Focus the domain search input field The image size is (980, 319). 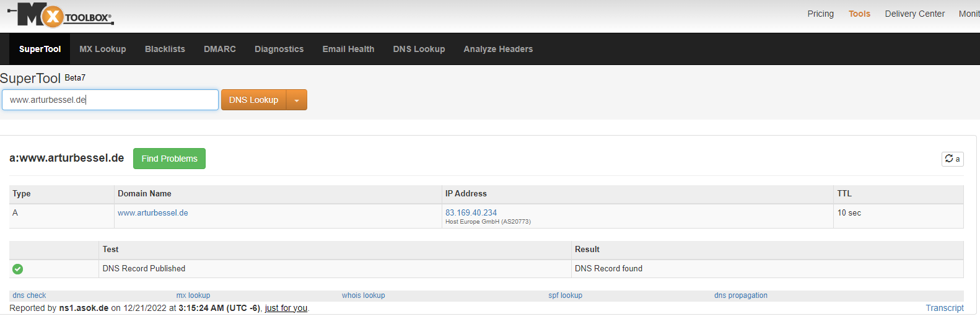click(x=110, y=100)
